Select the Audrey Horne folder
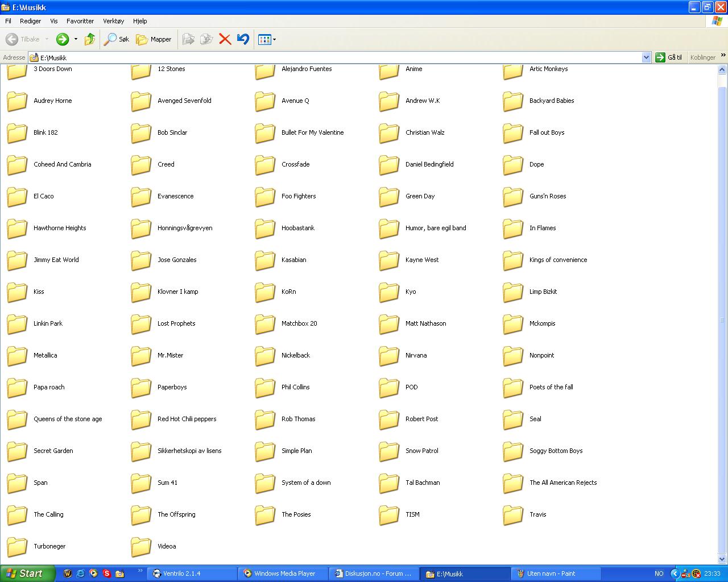The image size is (728, 582). pyautogui.click(x=40, y=101)
